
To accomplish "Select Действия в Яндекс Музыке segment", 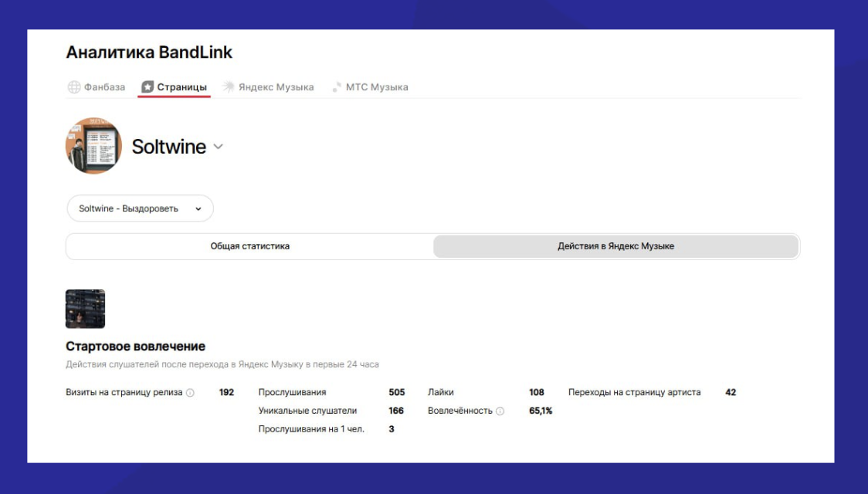I will pyautogui.click(x=615, y=246).
